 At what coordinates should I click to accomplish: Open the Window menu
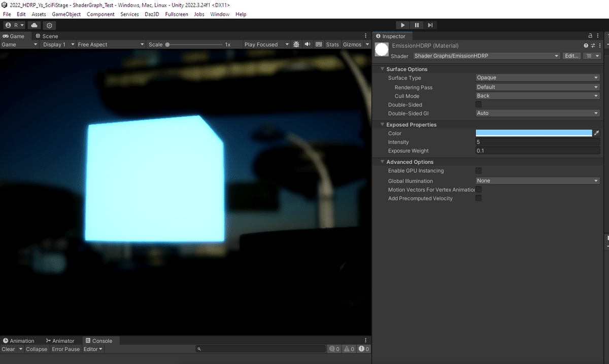[219, 14]
